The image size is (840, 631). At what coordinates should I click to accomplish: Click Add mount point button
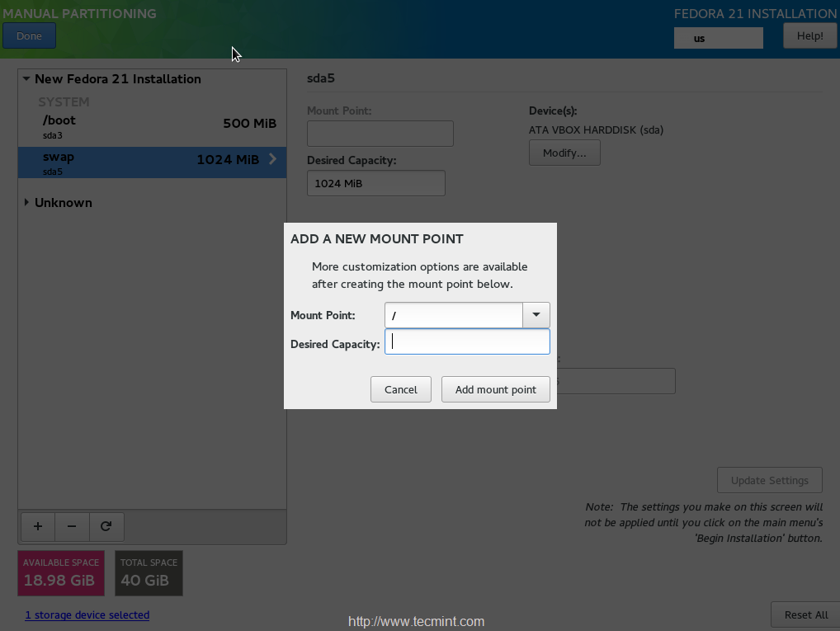(496, 389)
